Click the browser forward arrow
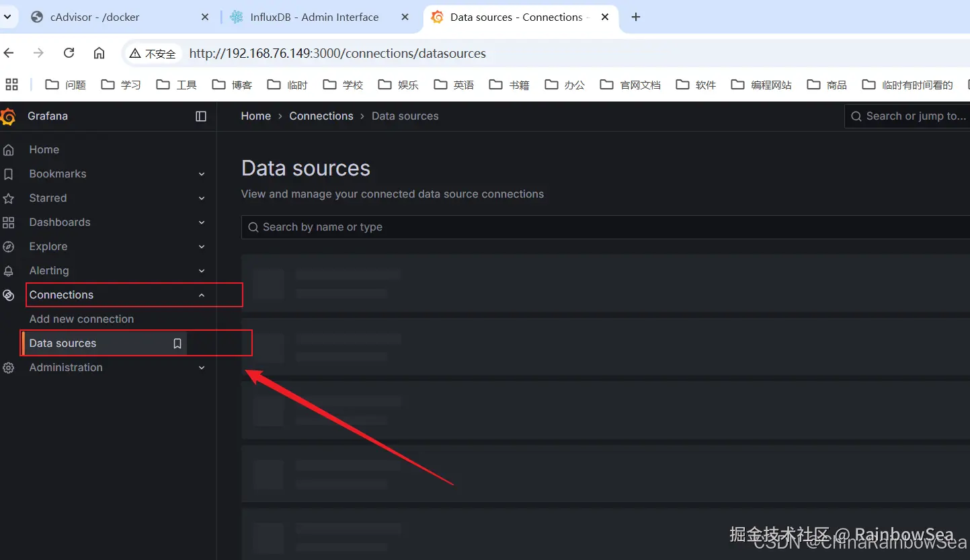Image resolution: width=970 pixels, height=560 pixels. (39, 53)
